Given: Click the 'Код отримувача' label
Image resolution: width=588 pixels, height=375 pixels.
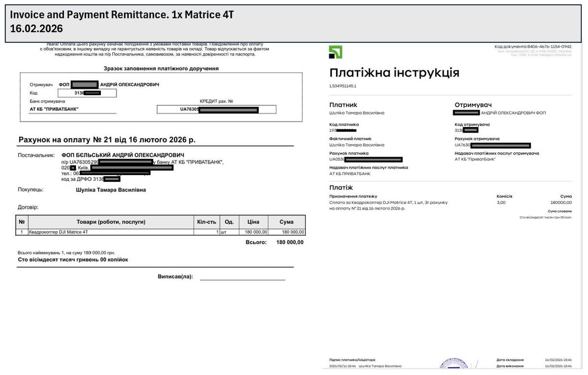Looking at the screenshot, I should (472, 125).
